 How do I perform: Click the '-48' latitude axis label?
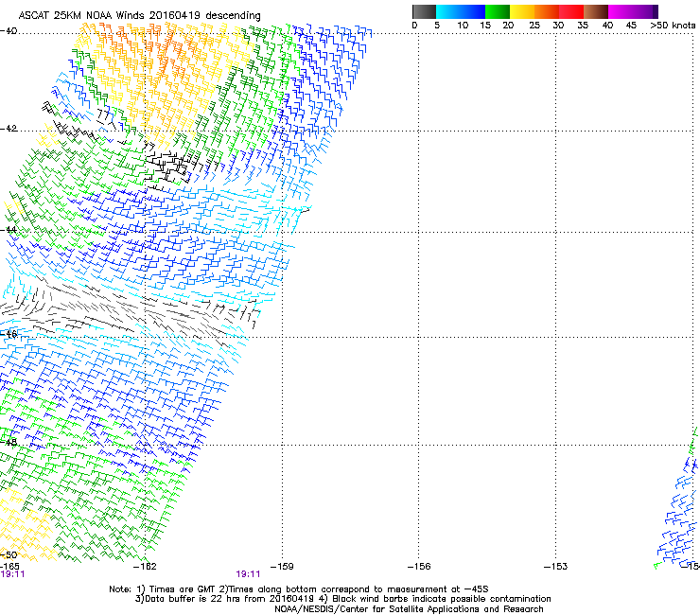pos(9,442)
